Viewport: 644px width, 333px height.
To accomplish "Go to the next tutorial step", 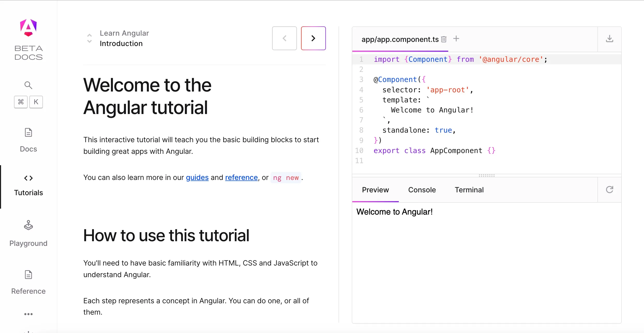I will coord(313,38).
